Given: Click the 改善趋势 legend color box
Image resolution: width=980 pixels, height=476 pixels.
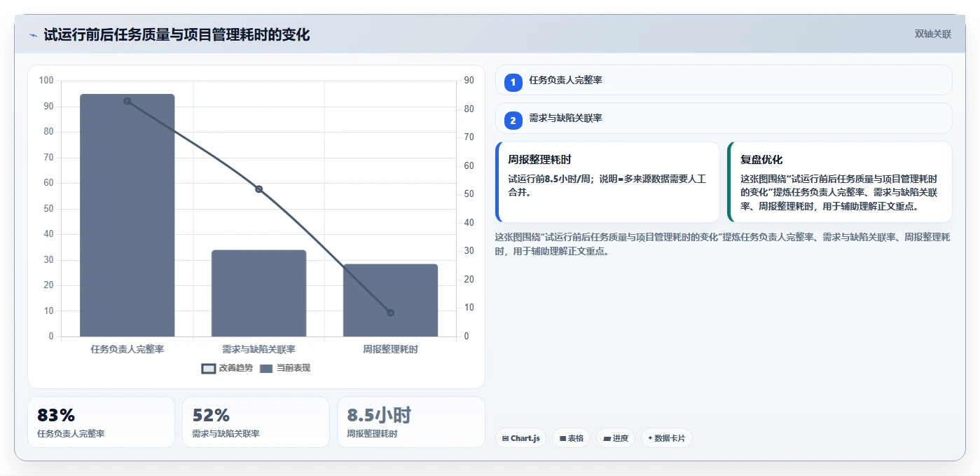Looking at the screenshot, I should [208, 369].
